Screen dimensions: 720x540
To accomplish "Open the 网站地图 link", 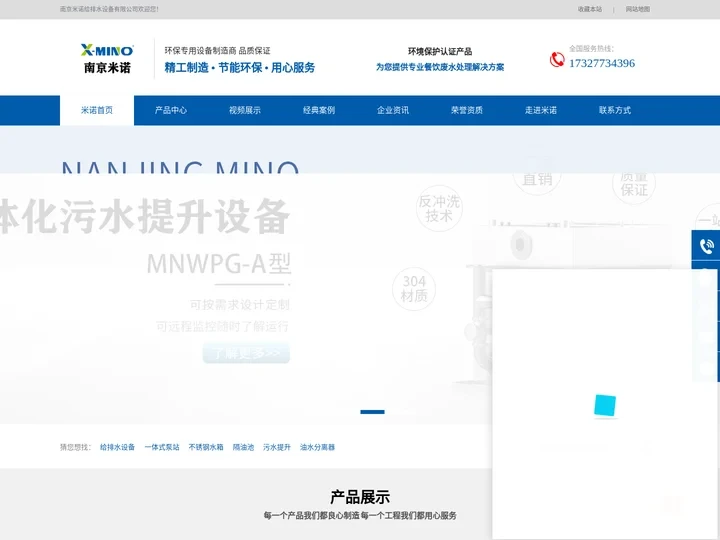I will 637,9.
